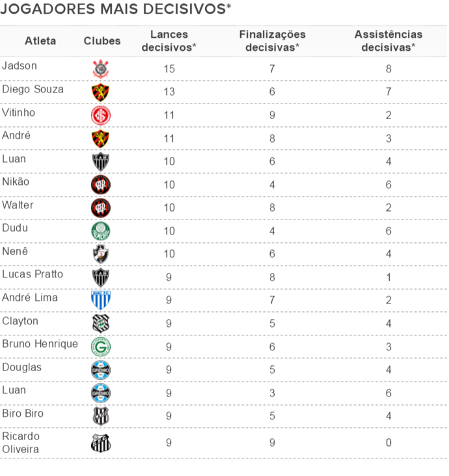
Task: Click the Atleta column header
Action: [x=40, y=41]
